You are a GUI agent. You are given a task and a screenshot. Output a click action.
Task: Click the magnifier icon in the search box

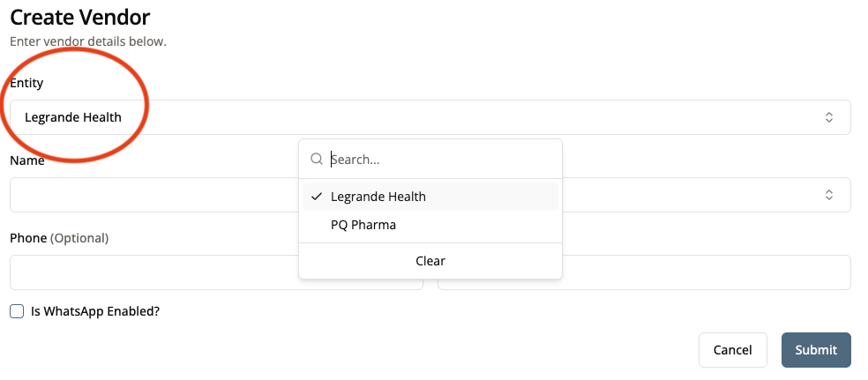[x=316, y=160]
